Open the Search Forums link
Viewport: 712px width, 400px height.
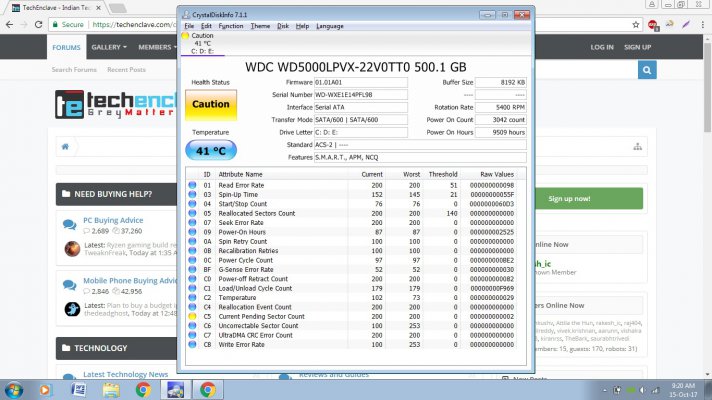(74, 69)
